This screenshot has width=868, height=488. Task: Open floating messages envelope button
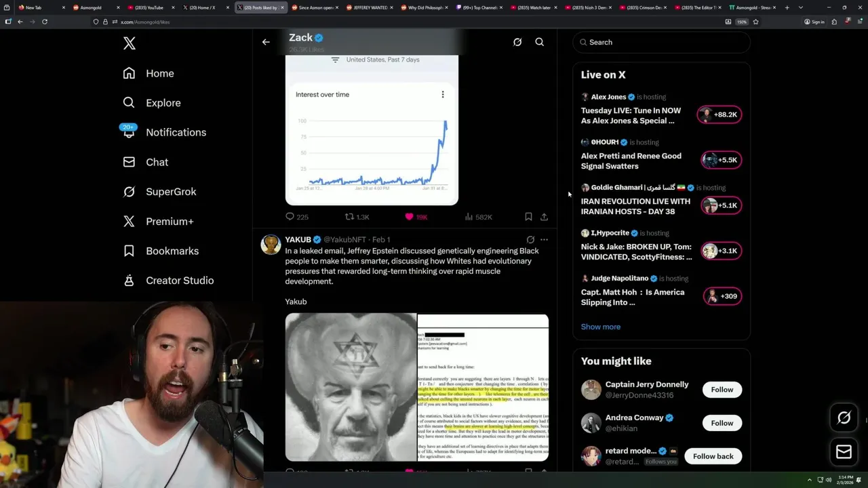coord(844,452)
